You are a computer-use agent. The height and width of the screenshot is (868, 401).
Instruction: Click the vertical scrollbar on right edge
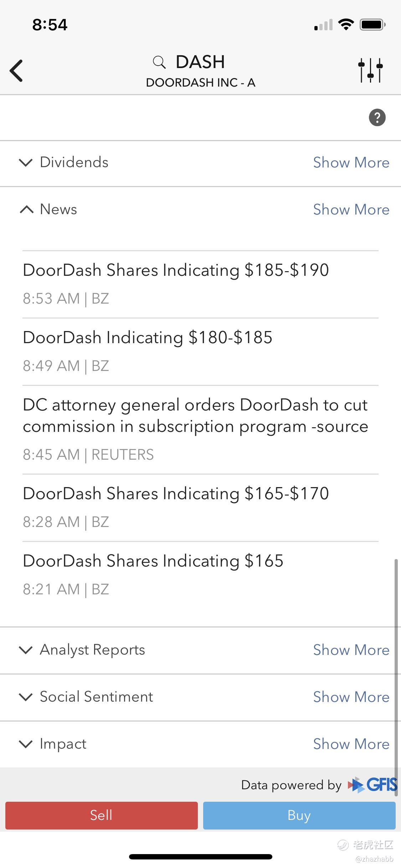point(396,663)
